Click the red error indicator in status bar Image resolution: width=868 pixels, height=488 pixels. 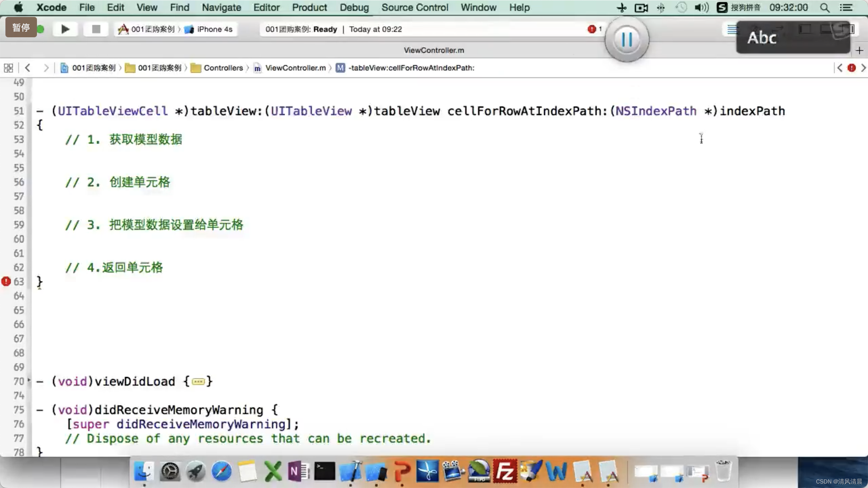[592, 29]
